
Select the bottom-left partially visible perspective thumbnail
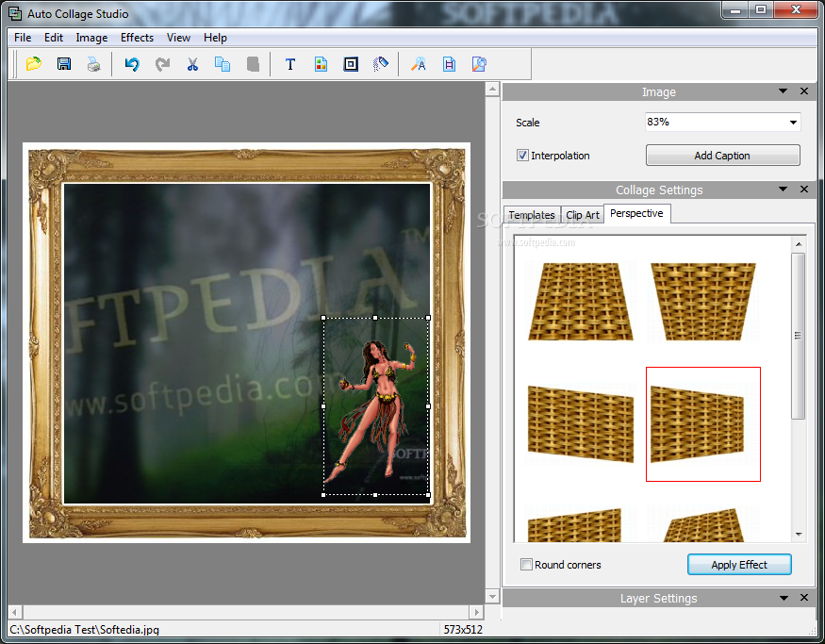pos(575,524)
